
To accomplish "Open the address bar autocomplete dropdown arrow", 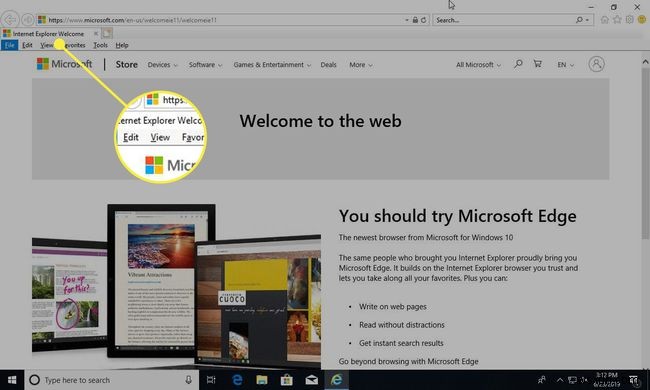I will (407, 20).
